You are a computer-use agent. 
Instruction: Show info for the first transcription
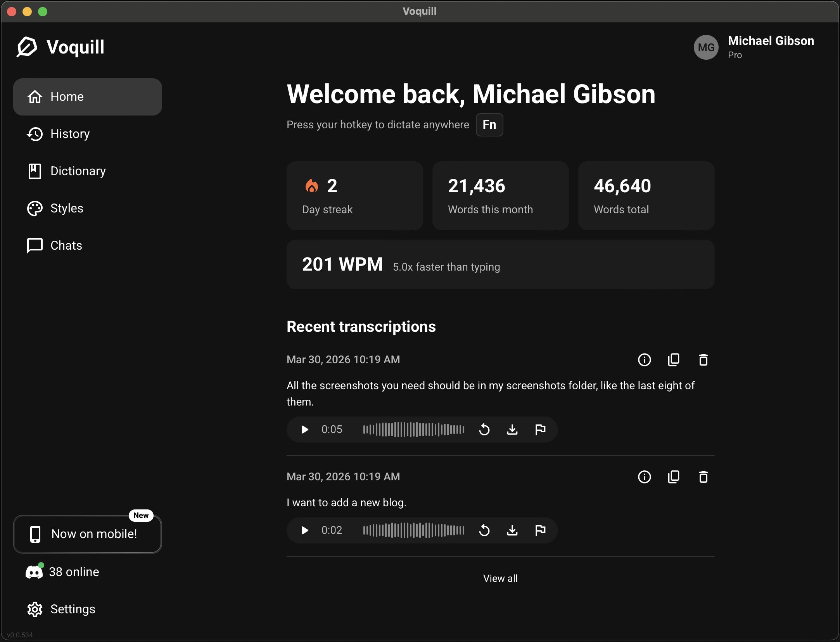point(644,360)
